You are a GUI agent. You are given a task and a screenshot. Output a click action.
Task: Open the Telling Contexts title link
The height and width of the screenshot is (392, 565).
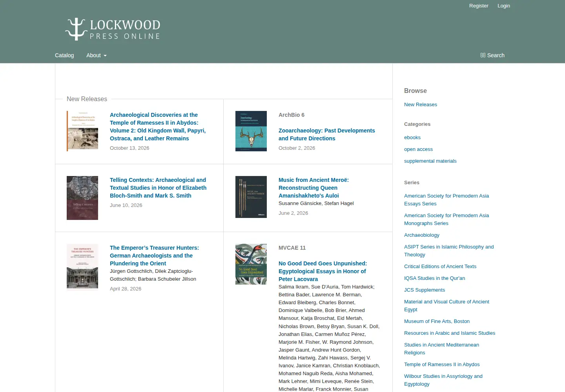(158, 188)
